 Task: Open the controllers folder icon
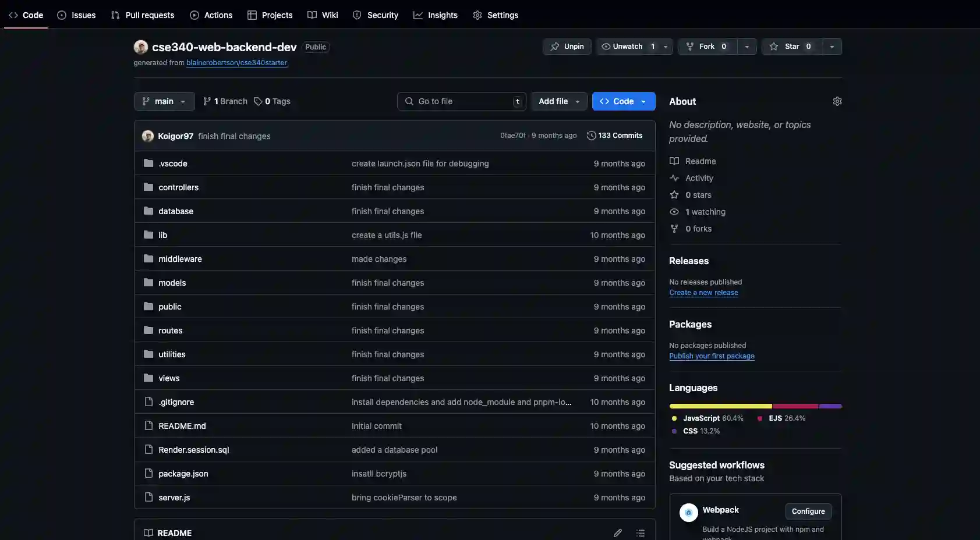148,187
